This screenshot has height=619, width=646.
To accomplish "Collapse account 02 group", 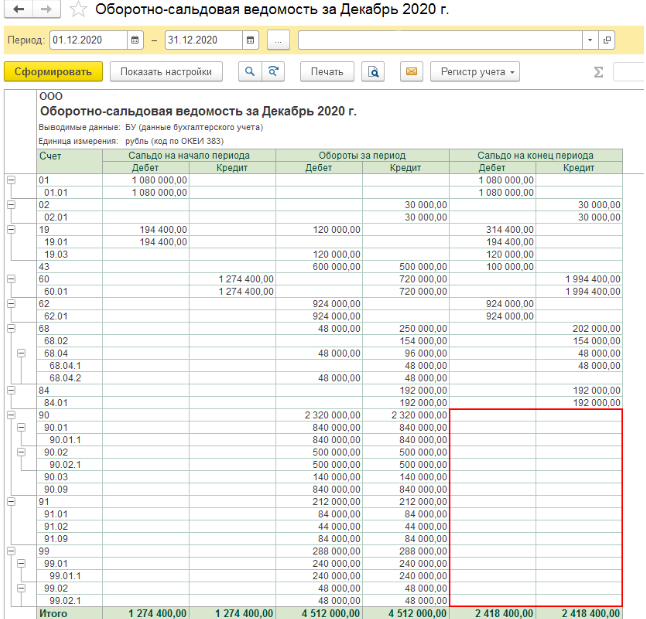I will (x=12, y=205).
